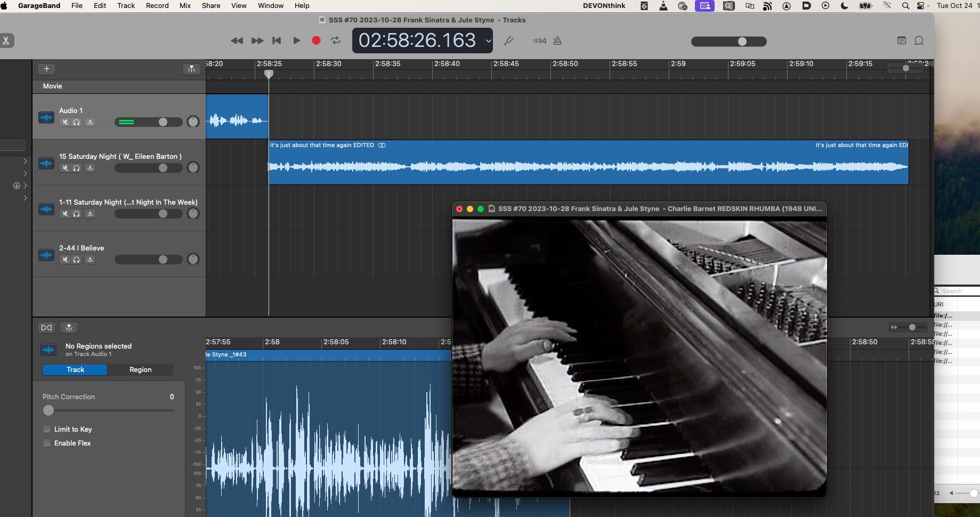Toggle the Metronome icon
980x517 pixels.
pos(557,41)
